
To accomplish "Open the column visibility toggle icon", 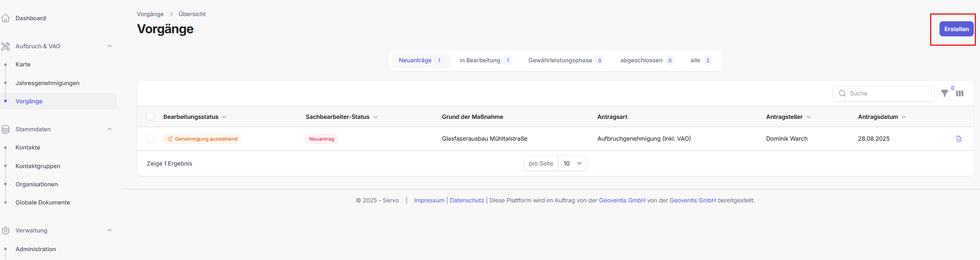I will [960, 93].
